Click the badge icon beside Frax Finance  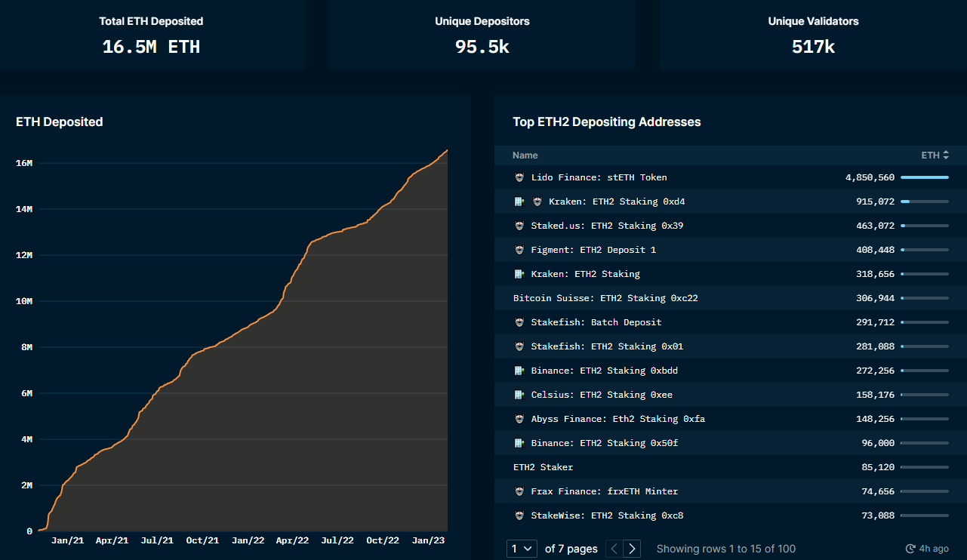coord(519,491)
